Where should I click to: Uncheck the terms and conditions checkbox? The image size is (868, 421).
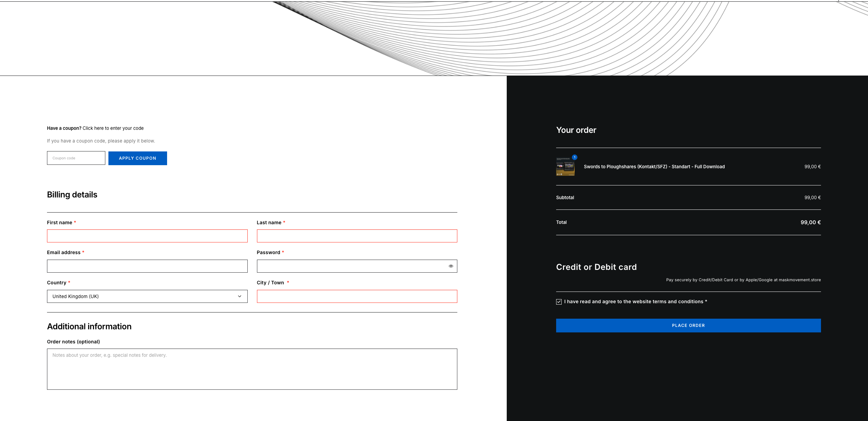click(559, 302)
